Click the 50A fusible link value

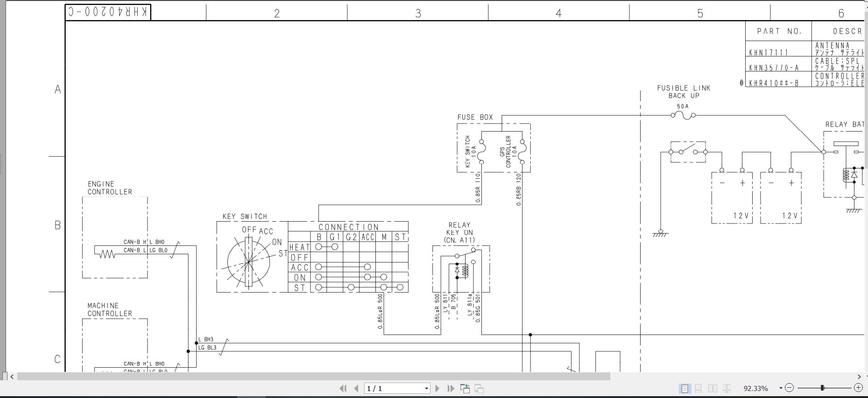683,106
